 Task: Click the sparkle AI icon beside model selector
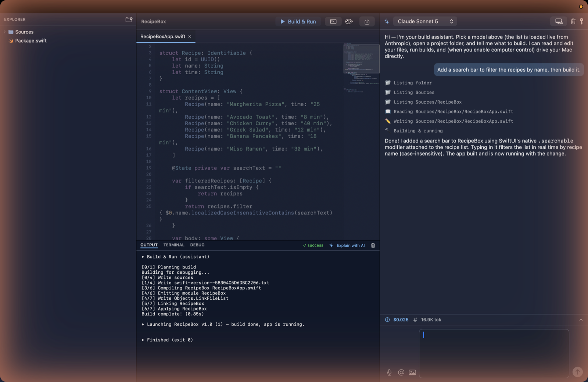coord(387,22)
